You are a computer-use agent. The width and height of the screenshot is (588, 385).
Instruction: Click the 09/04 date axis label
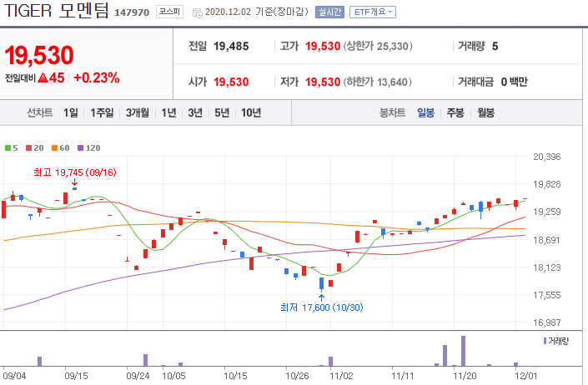click(14, 376)
